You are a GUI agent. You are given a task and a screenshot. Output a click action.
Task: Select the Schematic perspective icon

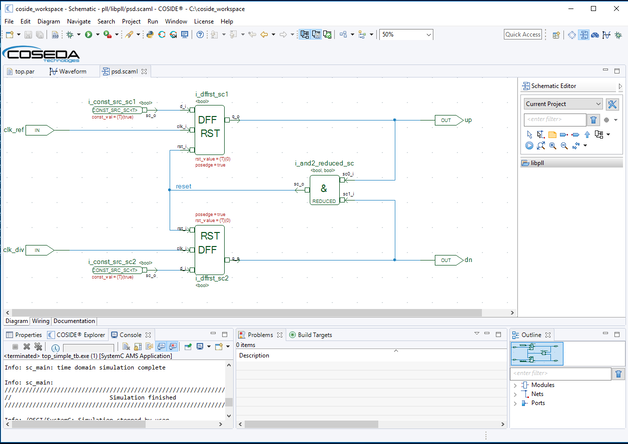coord(584,35)
